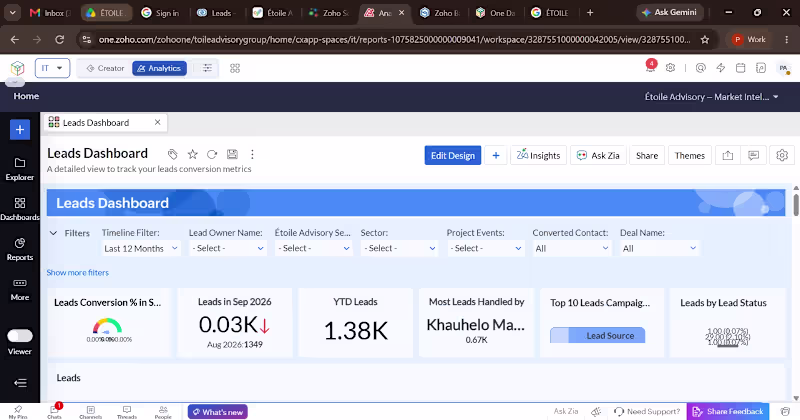The height and width of the screenshot is (420, 800).
Task: Open the Lead Owner Name dropdown
Action: point(228,249)
